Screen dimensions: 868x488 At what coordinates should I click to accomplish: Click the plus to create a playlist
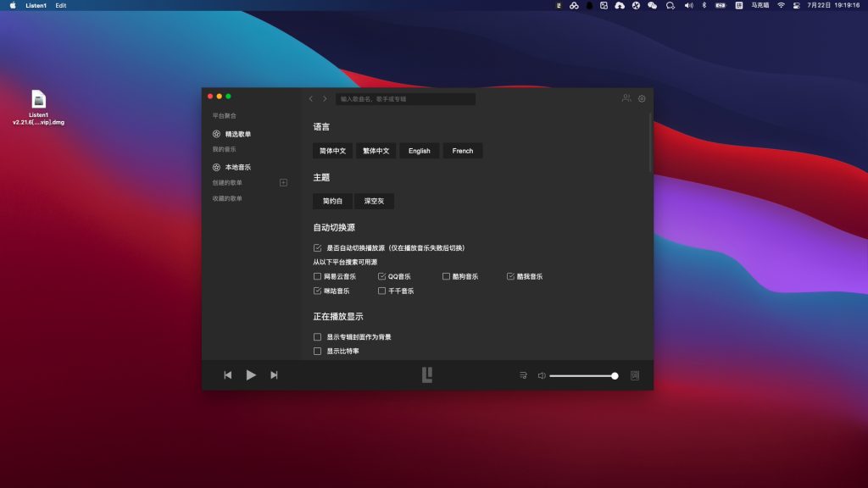click(x=285, y=183)
